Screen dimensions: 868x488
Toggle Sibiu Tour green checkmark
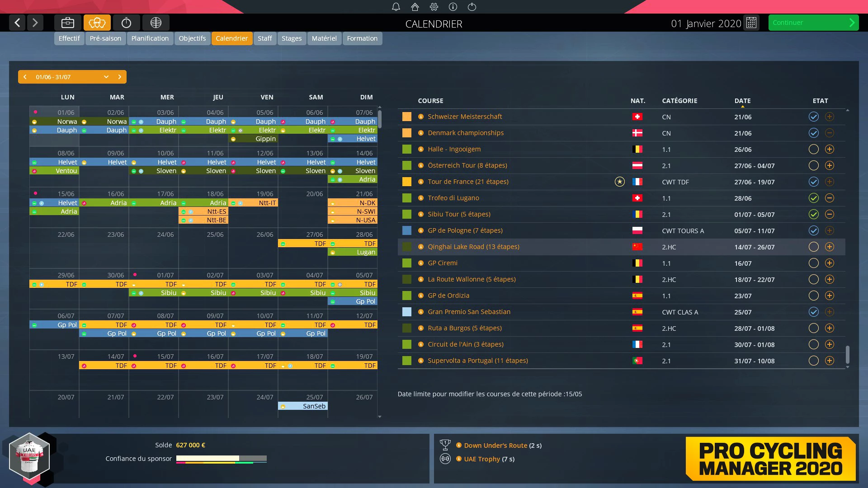pos(814,214)
